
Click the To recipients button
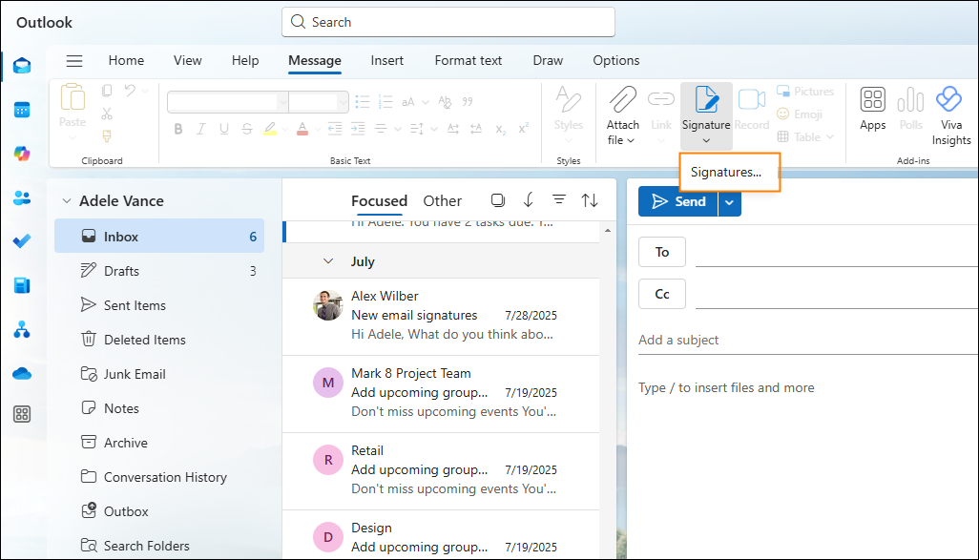[x=662, y=252]
